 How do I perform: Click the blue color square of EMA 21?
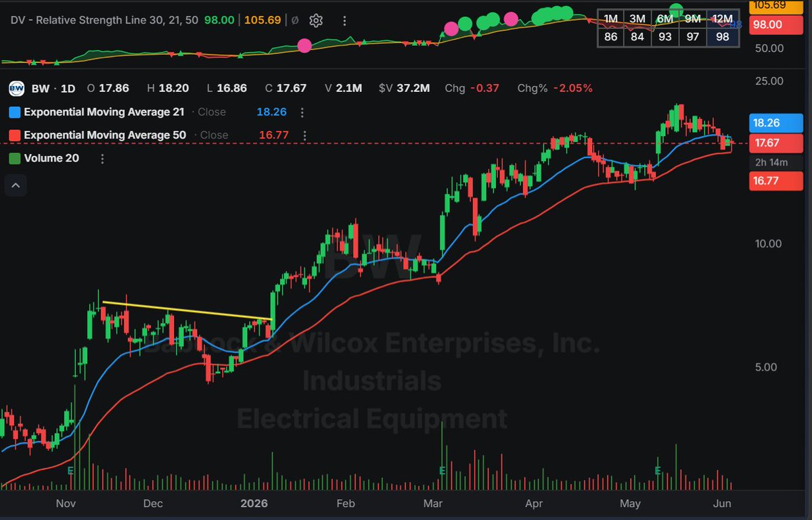pos(15,112)
